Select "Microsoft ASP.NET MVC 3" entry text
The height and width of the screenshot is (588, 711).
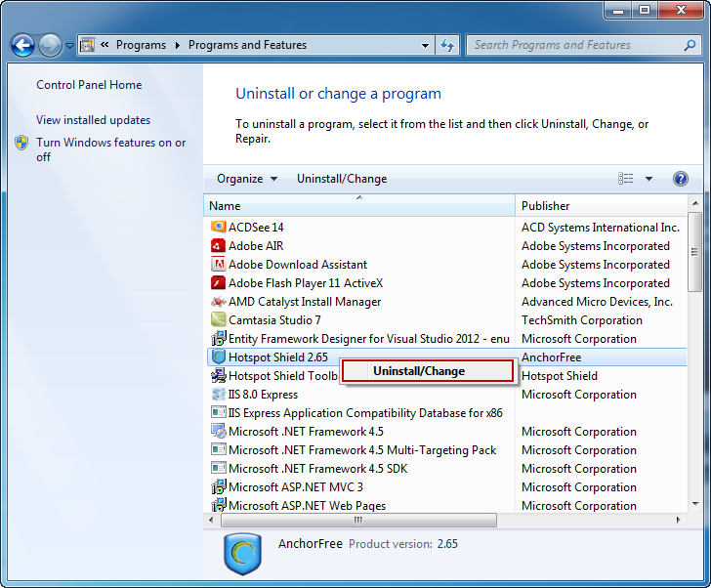(x=296, y=487)
